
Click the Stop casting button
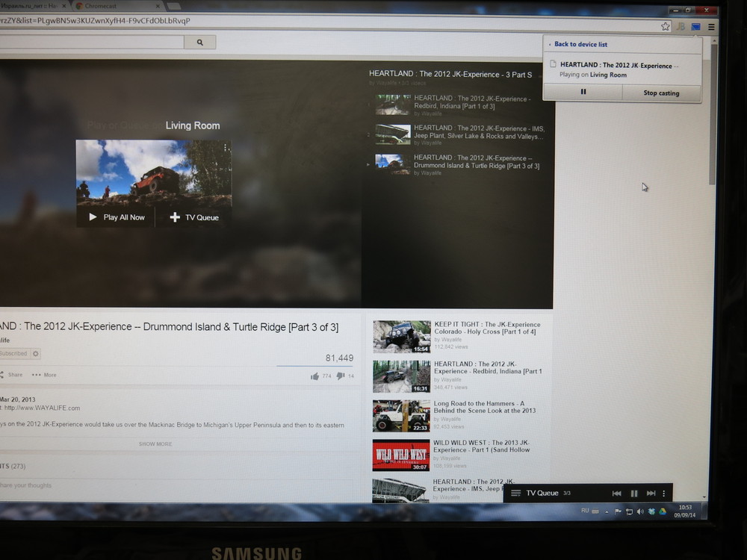click(x=661, y=93)
